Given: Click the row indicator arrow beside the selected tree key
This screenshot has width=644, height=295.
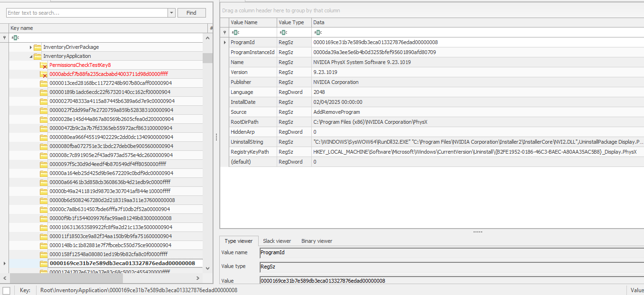Looking at the screenshot, I should pyautogui.click(x=4, y=263).
